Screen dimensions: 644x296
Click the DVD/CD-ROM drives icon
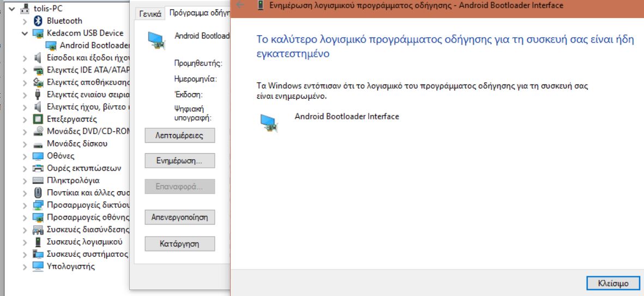coord(38,131)
